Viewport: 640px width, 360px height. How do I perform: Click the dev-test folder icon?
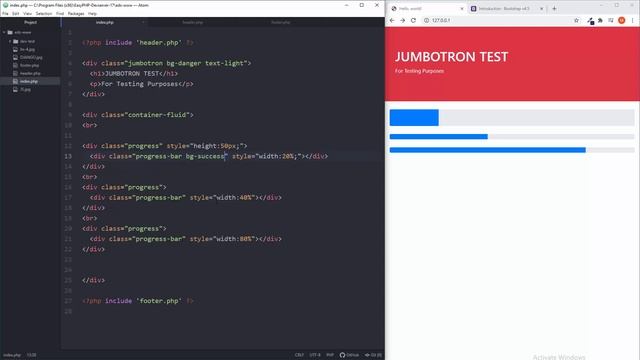[x=16, y=41]
